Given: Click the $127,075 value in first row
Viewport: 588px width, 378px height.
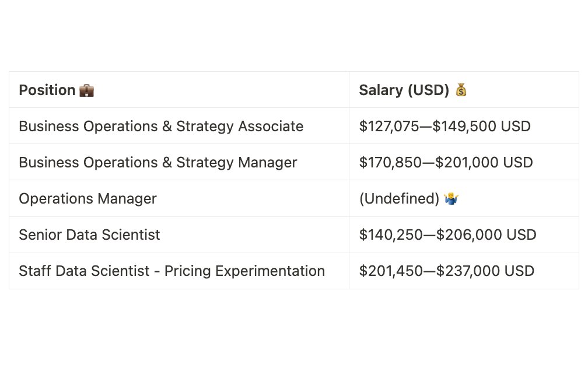Looking at the screenshot, I should coord(389,127).
